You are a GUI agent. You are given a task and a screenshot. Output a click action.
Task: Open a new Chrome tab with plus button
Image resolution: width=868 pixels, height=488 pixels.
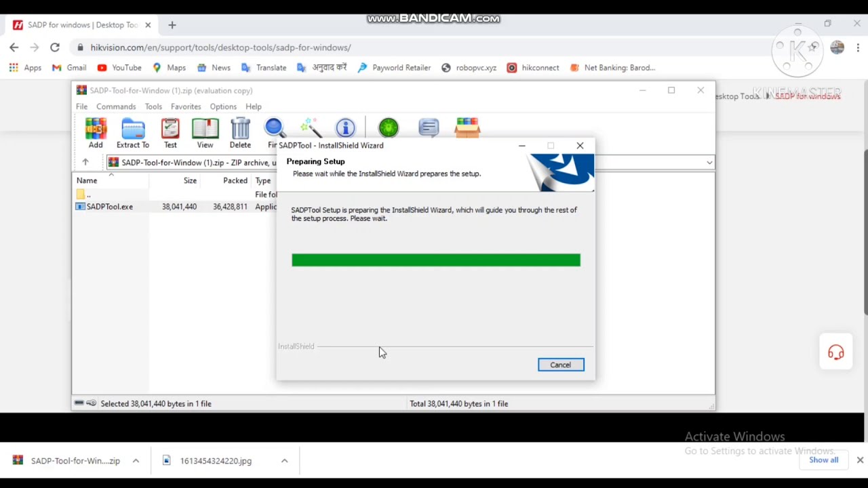172,25
